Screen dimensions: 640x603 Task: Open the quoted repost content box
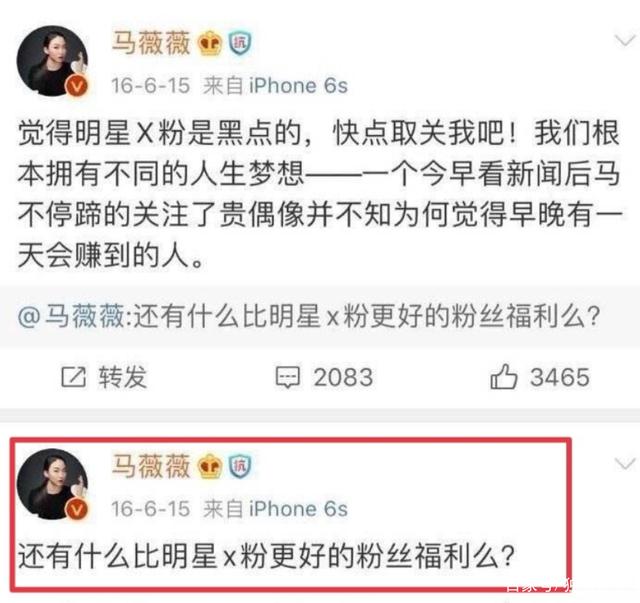pyautogui.click(x=320, y=317)
